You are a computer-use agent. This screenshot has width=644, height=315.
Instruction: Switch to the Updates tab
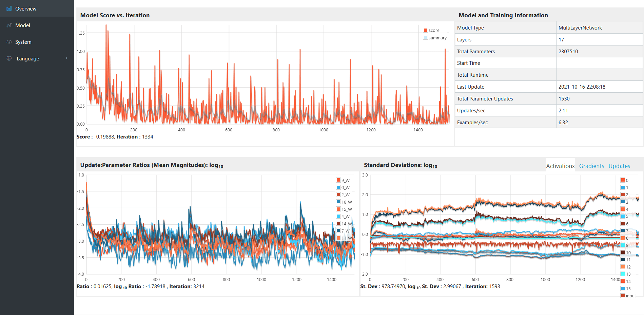tap(619, 166)
